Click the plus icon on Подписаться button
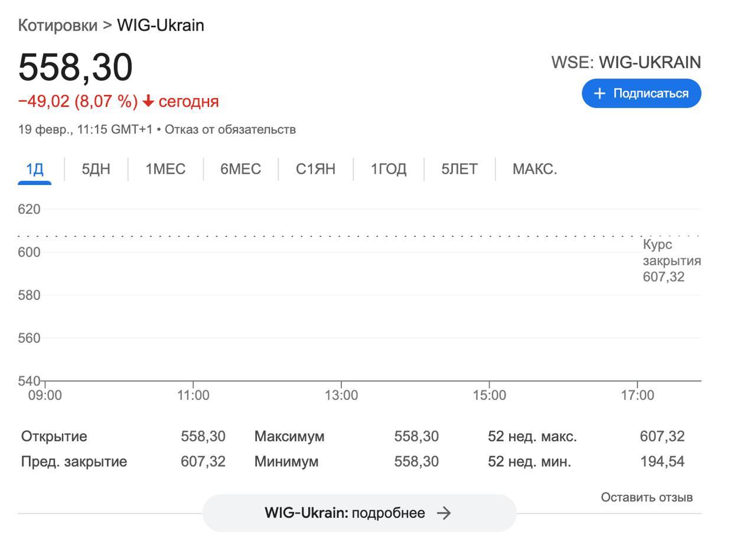 tap(599, 93)
